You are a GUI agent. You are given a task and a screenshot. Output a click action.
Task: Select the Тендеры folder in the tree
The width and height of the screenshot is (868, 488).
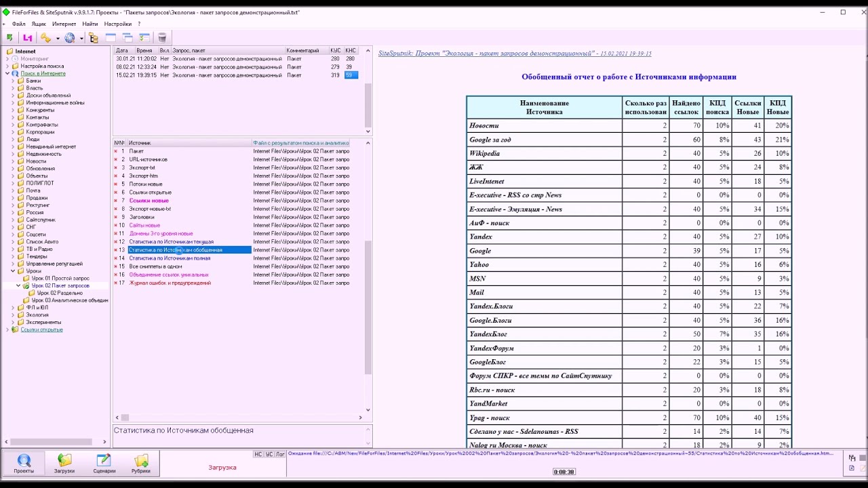tap(37, 256)
